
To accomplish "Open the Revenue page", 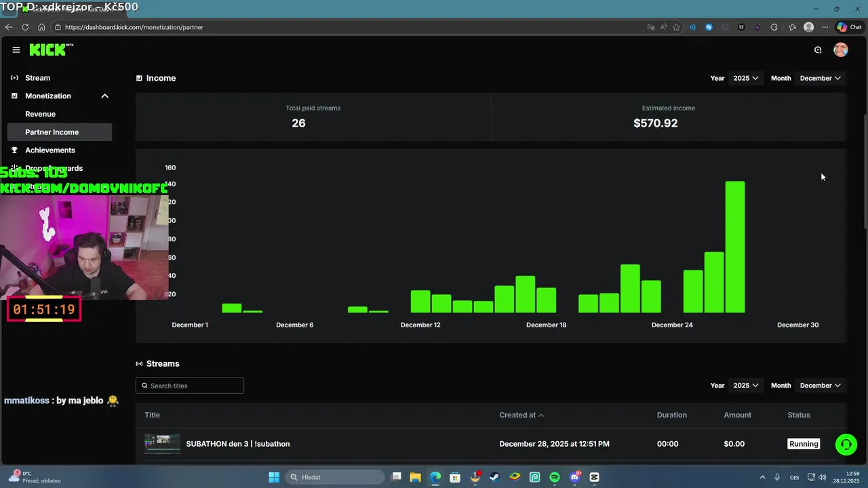I will point(41,114).
